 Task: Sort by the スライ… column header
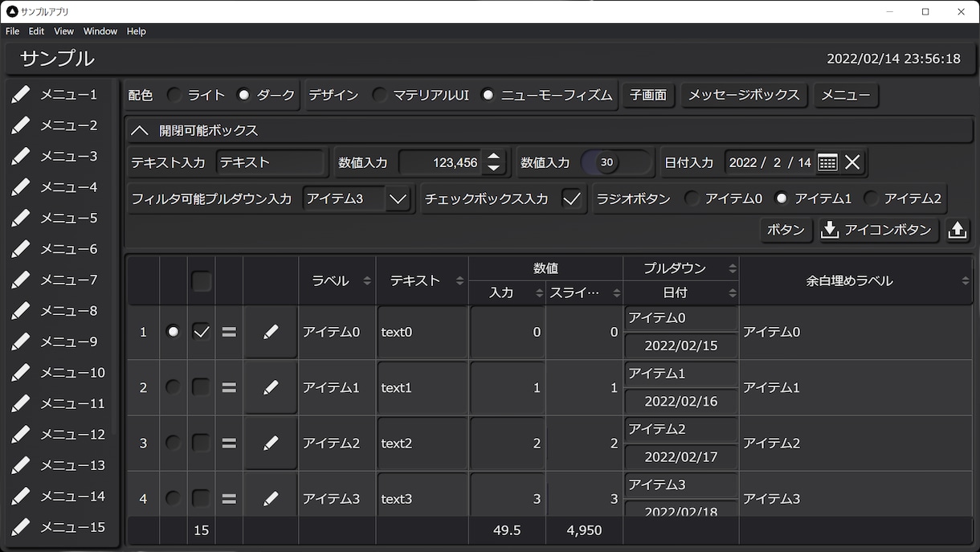click(584, 292)
